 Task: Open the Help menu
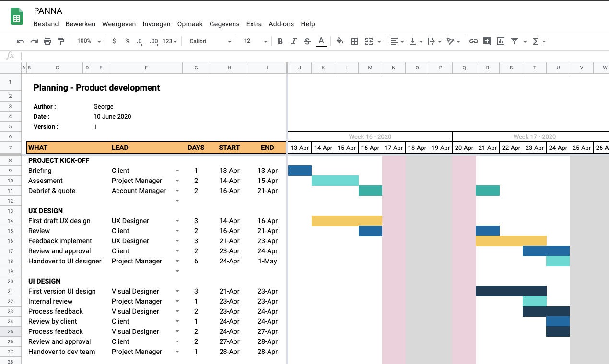click(x=308, y=24)
